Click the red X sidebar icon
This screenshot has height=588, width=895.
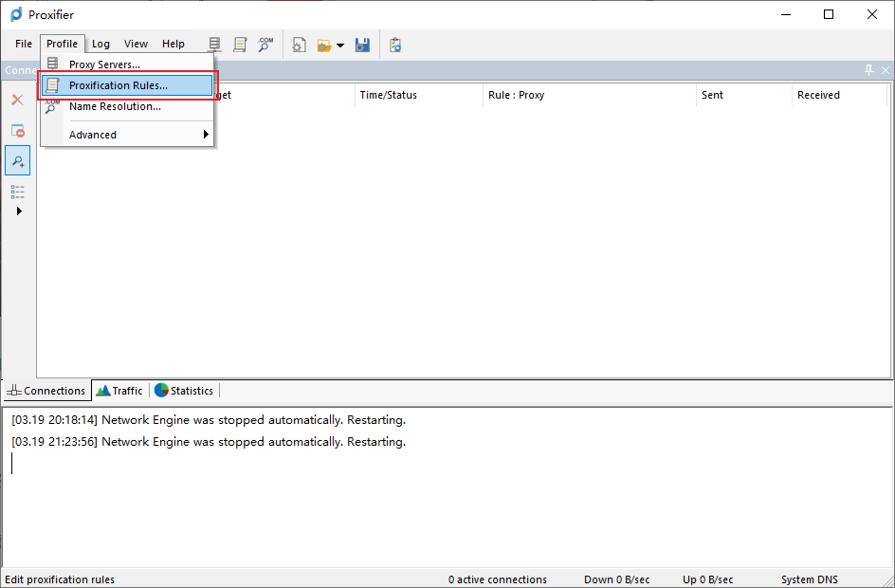click(17, 99)
